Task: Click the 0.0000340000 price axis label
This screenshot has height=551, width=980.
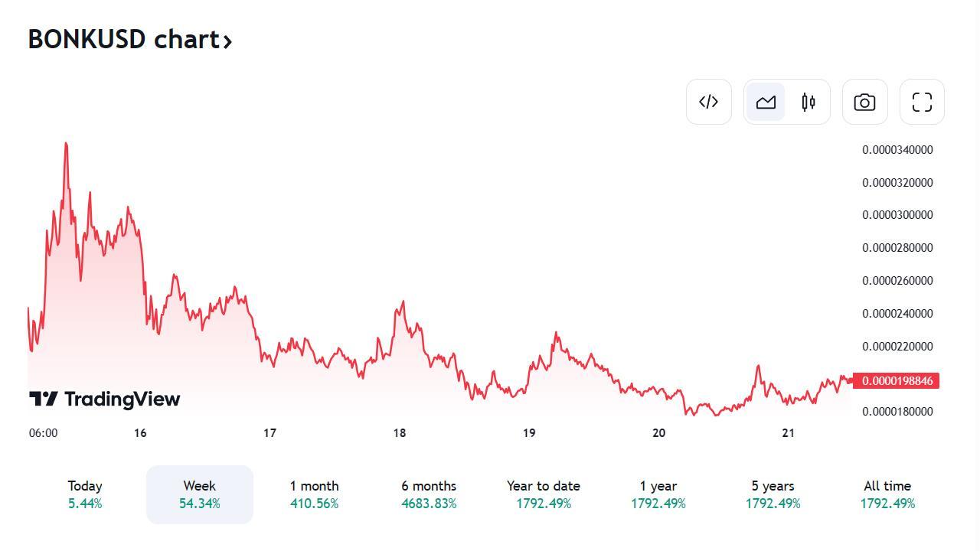Action: click(x=897, y=150)
